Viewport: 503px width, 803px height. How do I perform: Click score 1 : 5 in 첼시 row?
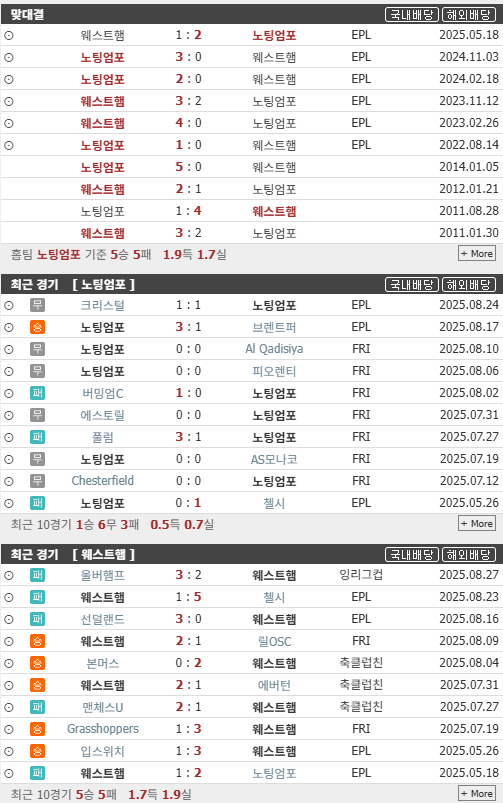[x=188, y=597]
